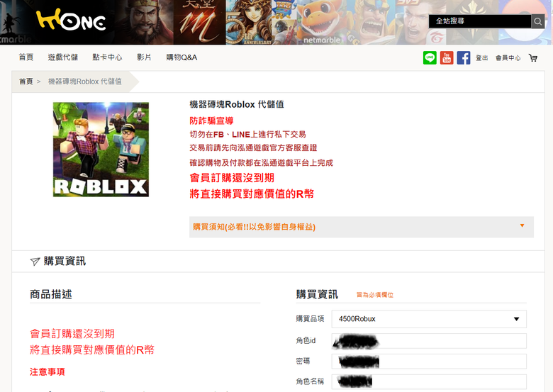Click the 商品描述 section heading

pyautogui.click(x=51, y=294)
